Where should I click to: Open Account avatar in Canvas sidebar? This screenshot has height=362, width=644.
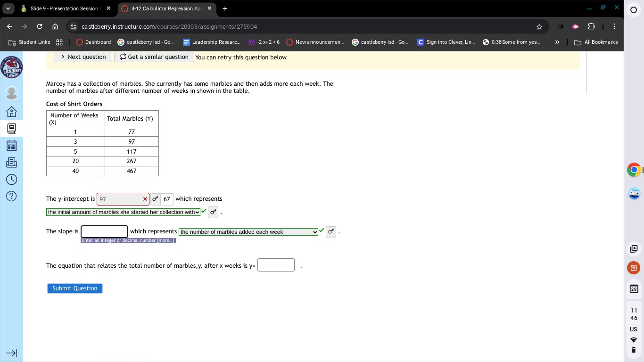[11, 93]
